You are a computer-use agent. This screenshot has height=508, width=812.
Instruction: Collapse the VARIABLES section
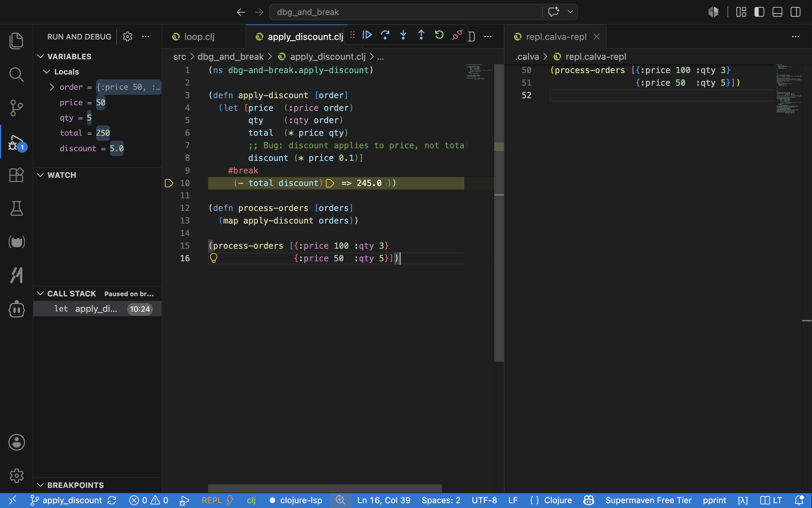click(x=41, y=56)
